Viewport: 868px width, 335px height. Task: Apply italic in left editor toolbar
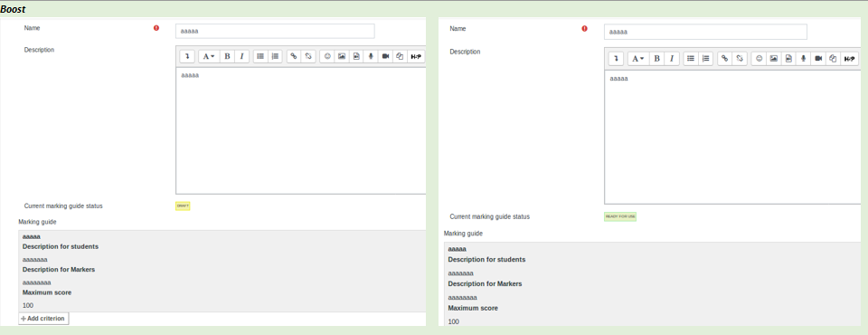(x=241, y=56)
